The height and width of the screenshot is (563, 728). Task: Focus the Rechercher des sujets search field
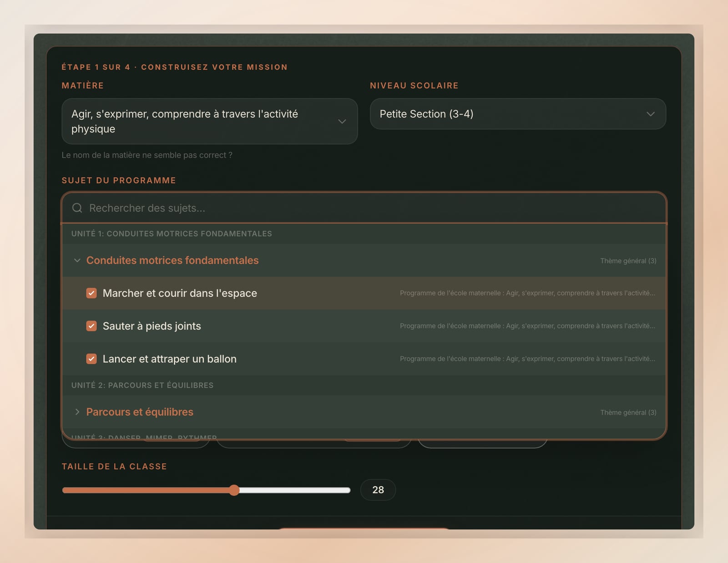coord(364,208)
